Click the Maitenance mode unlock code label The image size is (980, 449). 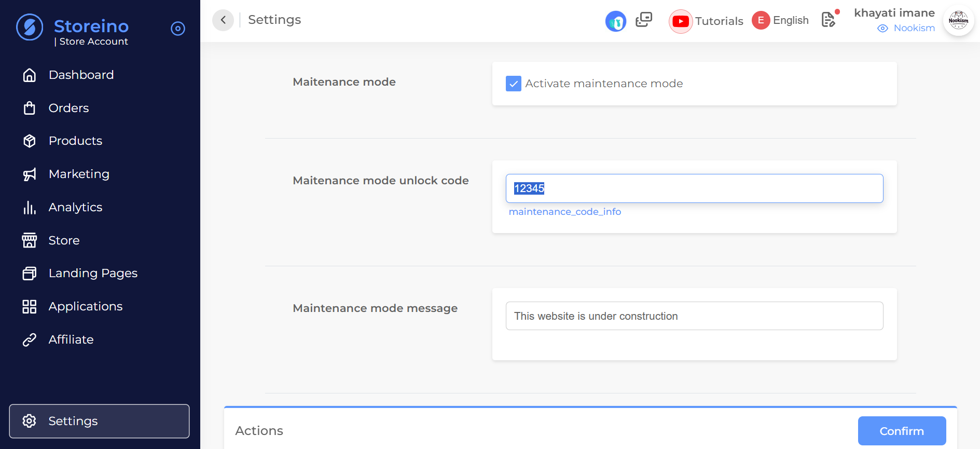coord(381,181)
